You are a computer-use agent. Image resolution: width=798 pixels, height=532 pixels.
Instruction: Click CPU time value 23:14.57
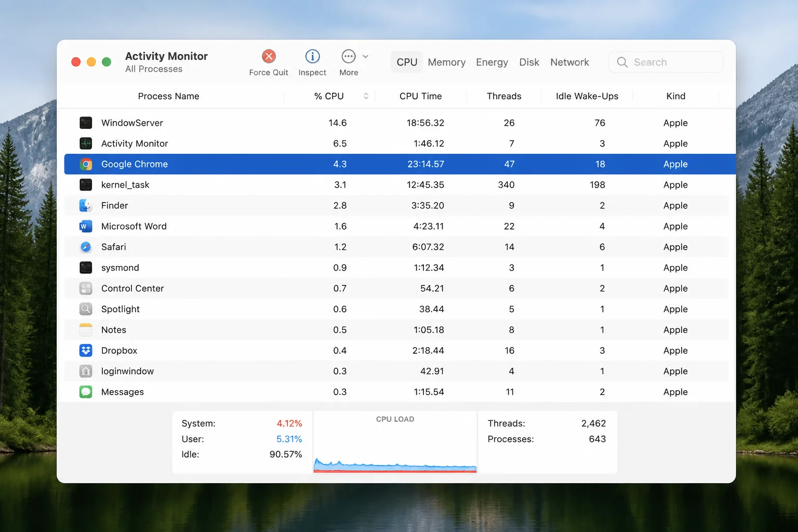point(425,164)
